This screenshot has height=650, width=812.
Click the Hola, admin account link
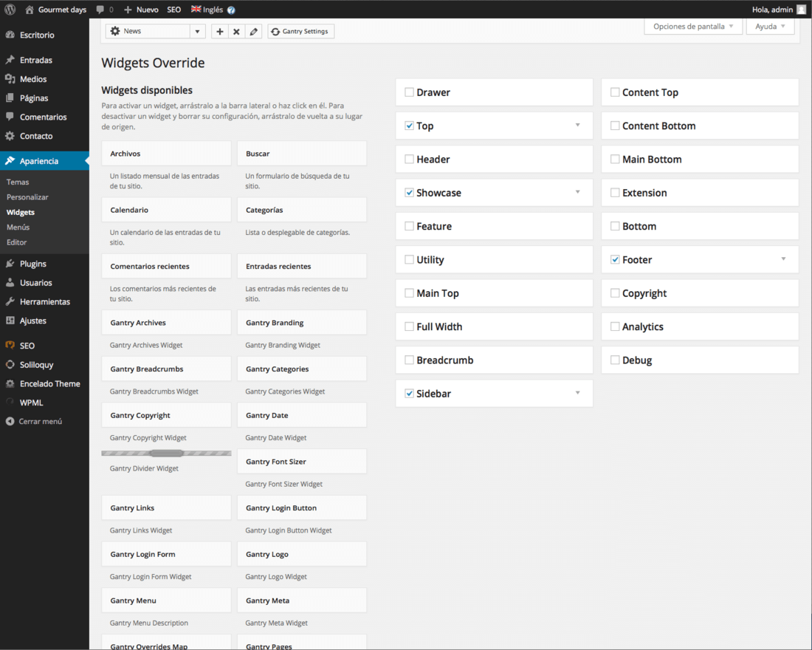[x=772, y=10]
